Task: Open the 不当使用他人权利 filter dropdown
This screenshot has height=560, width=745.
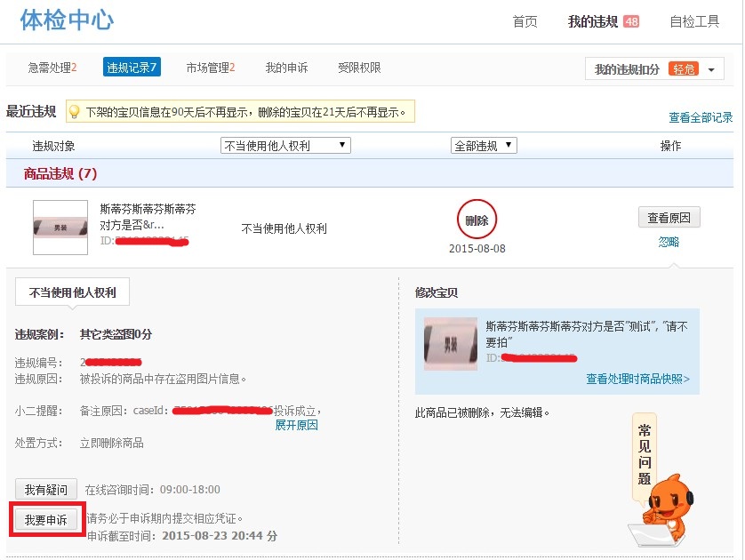Action: click(285, 146)
